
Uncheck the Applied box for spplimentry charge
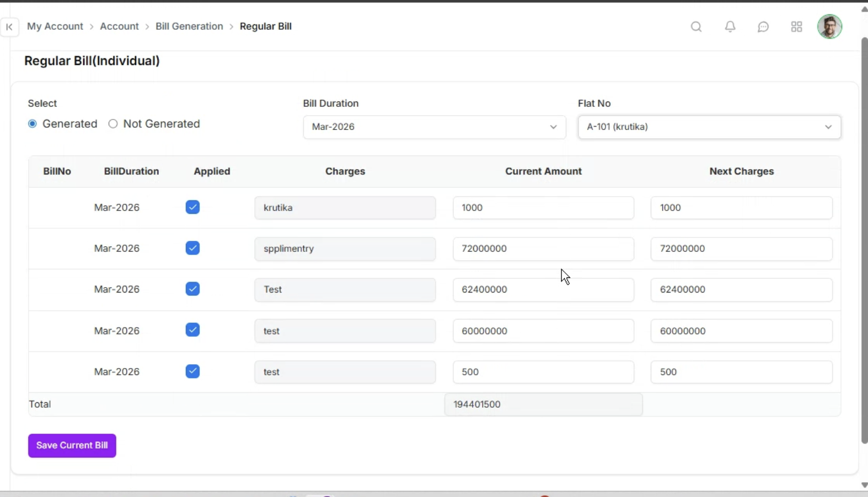pos(192,248)
